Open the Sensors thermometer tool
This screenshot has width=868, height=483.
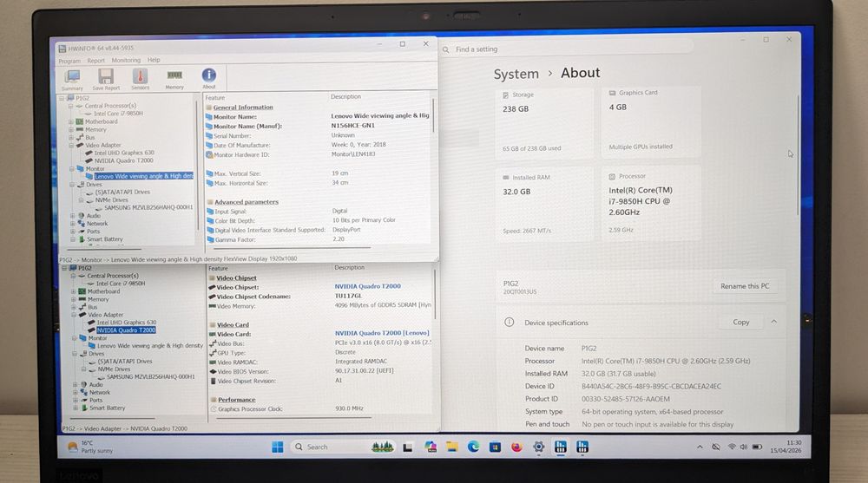(x=140, y=80)
